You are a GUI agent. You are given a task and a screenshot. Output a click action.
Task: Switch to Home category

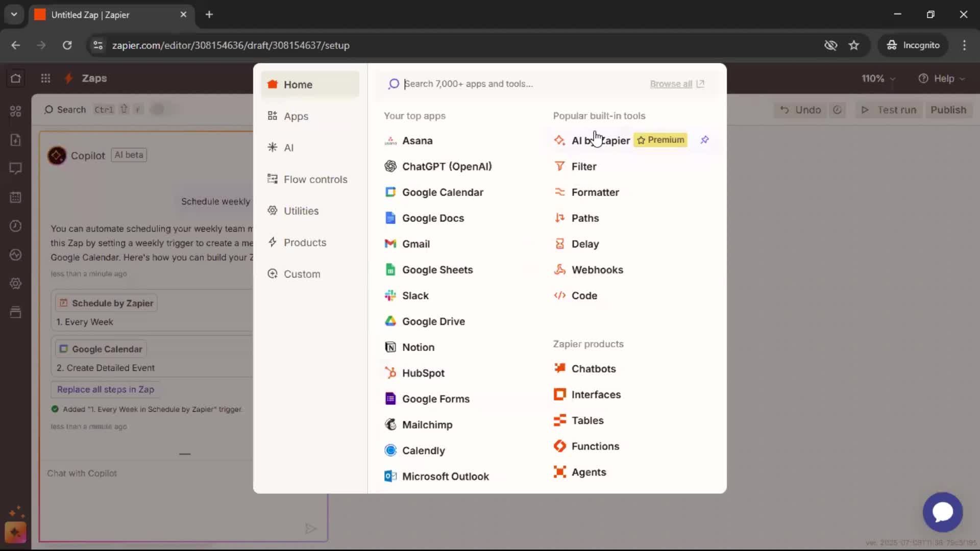coord(310,85)
